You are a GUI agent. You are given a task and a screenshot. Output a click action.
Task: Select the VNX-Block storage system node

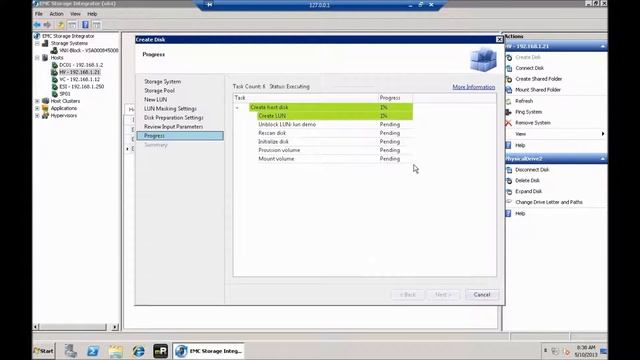[89, 51]
